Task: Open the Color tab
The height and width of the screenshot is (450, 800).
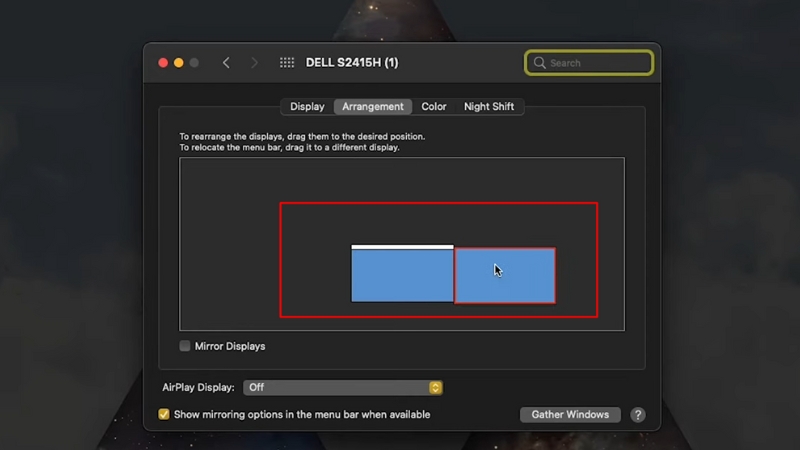Action: pos(434,107)
